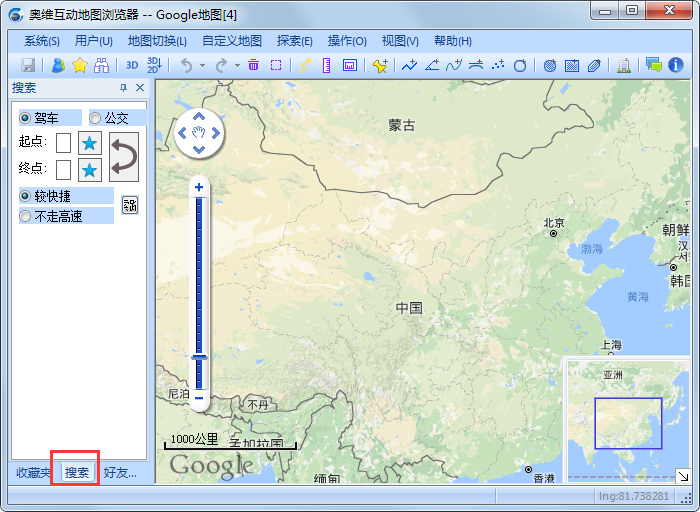Toggle the 3D/2D switch icon
This screenshot has width=700, height=512.
click(154, 65)
